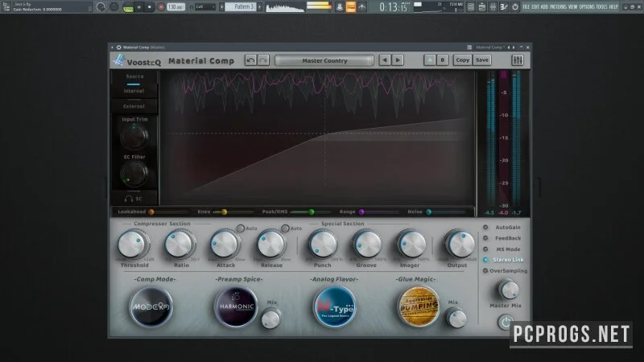Viewport: 644px width, 362px height.
Task: Open ADD menu in FL Studio
Action: 544,7
